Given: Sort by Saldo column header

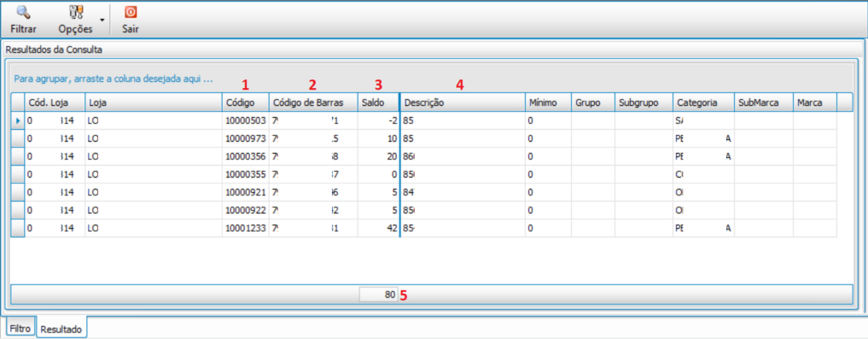Looking at the screenshot, I should [x=378, y=102].
